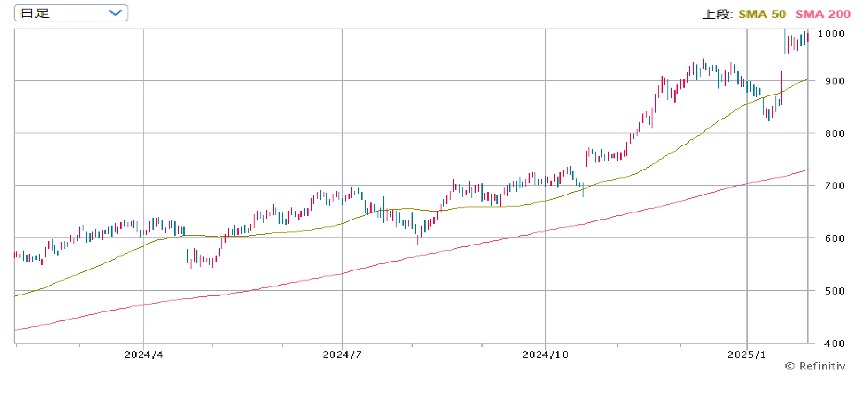868x399 pixels.
Task: Click the 400 price axis label
Action: pos(834,344)
